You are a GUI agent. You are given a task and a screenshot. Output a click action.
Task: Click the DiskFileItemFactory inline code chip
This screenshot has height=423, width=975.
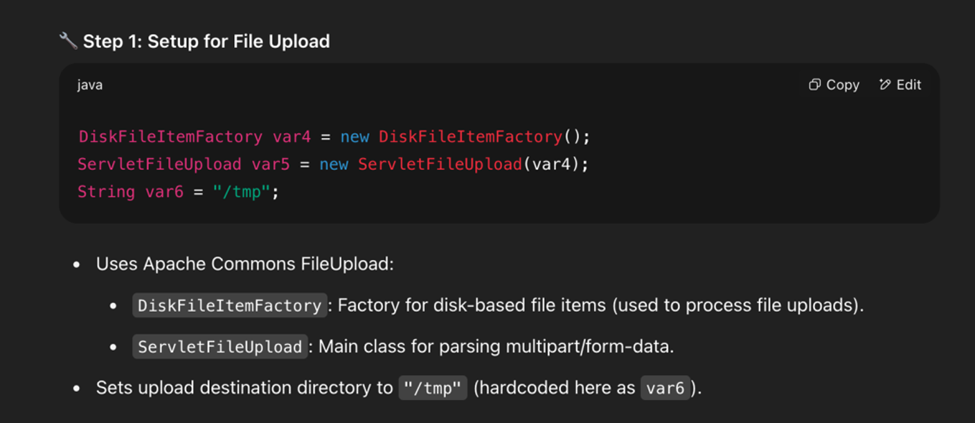230,305
